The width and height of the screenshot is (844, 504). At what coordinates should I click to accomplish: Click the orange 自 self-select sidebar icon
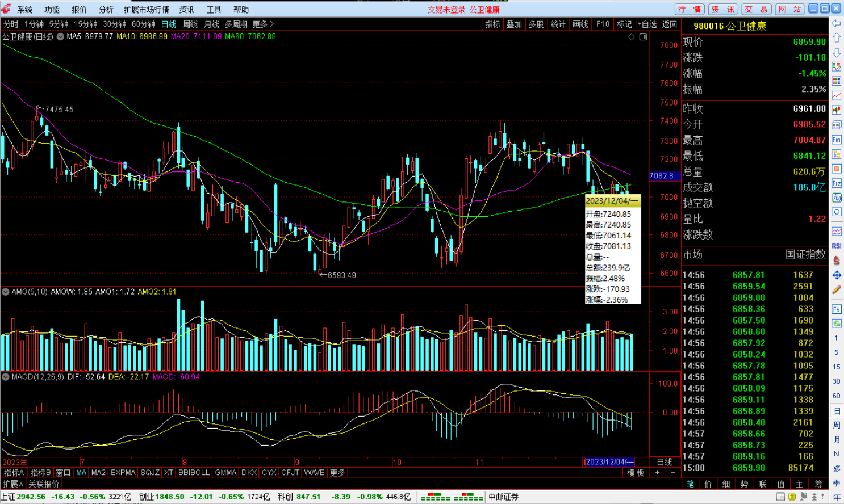pyautogui.click(x=837, y=169)
